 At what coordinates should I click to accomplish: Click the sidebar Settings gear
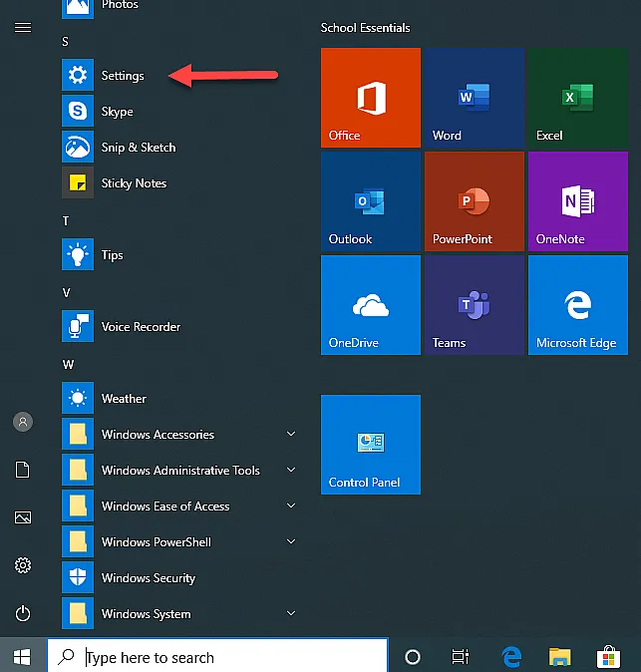click(x=23, y=565)
